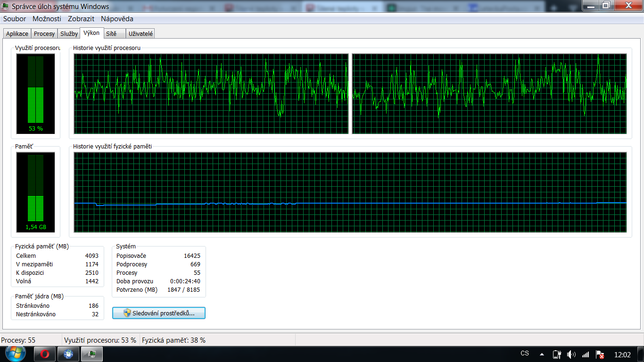Click the Doba provozu value 0:00:24:40

185,281
